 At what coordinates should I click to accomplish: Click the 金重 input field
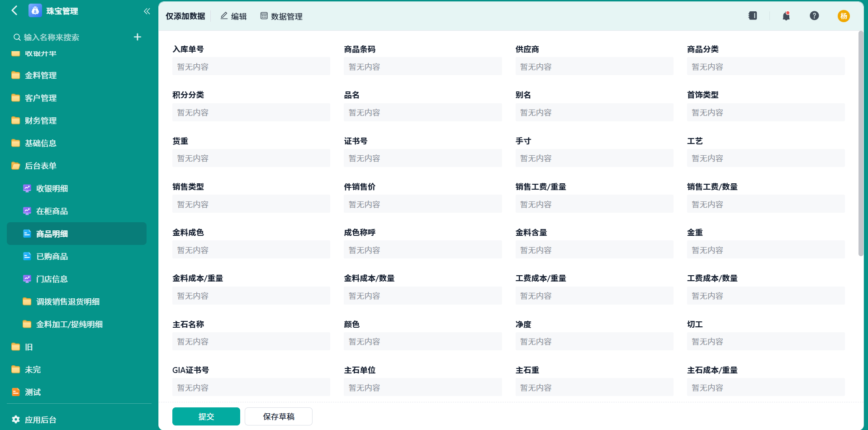(x=766, y=250)
